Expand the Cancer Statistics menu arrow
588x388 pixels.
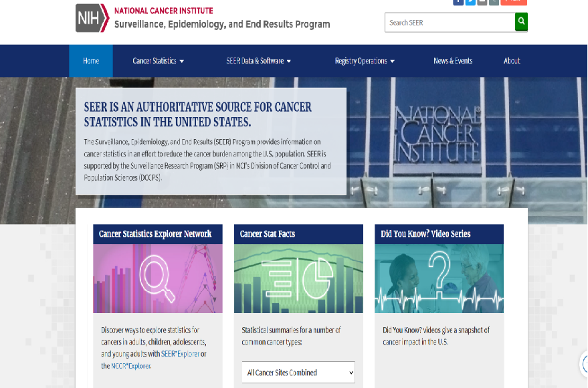tap(182, 62)
